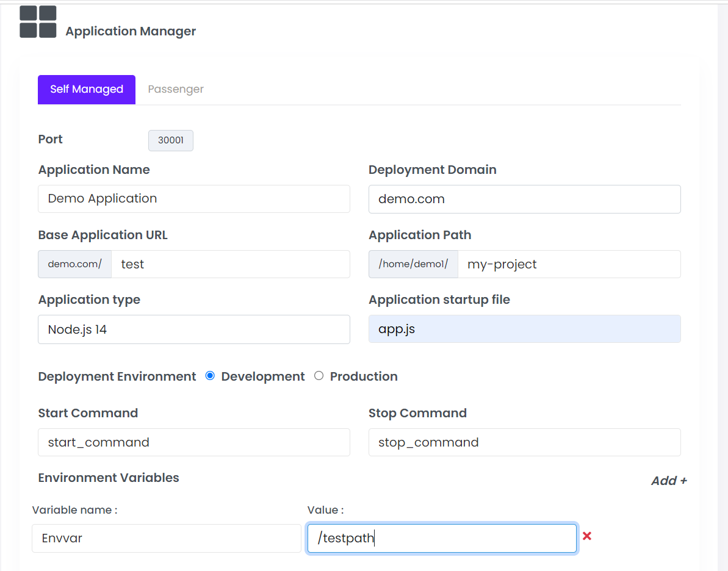Click the Start Command input
The image size is (728, 571).
(x=194, y=442)
